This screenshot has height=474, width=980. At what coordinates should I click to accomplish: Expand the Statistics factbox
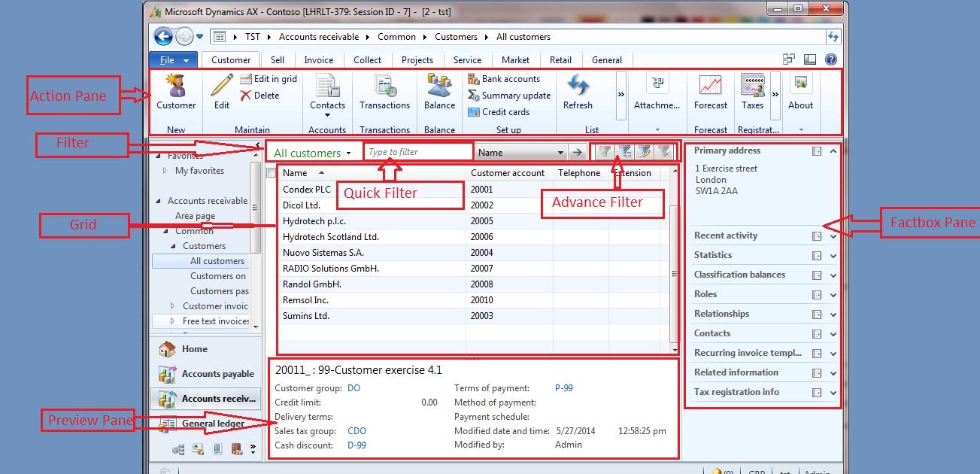(833, 256)
